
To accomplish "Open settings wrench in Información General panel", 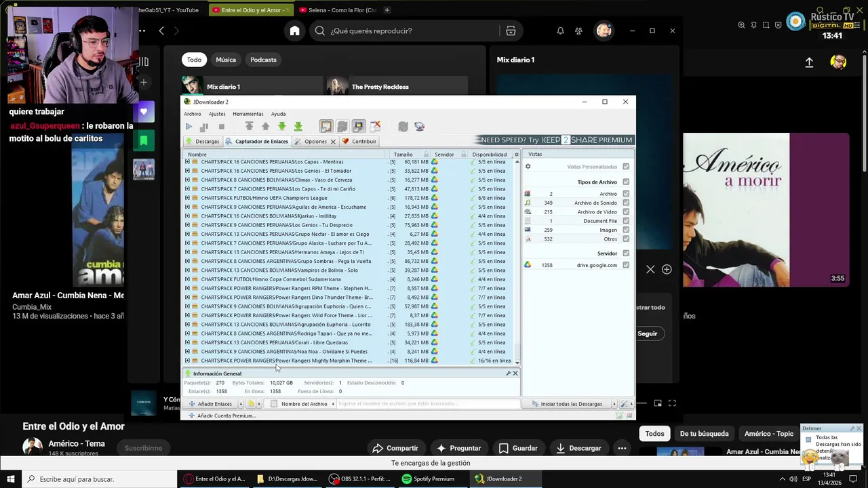I will 508,373.
